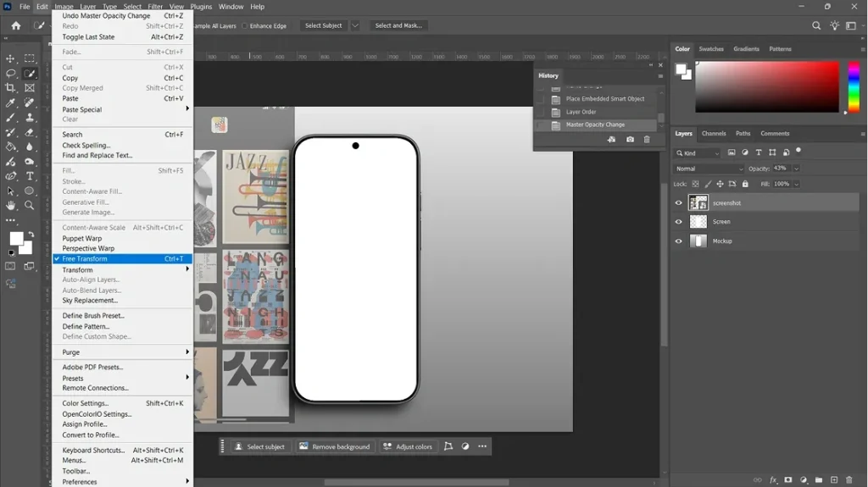Open the Kind layer filter dropdown
Viewport: 868px width, 487px height.
(698, 153)
